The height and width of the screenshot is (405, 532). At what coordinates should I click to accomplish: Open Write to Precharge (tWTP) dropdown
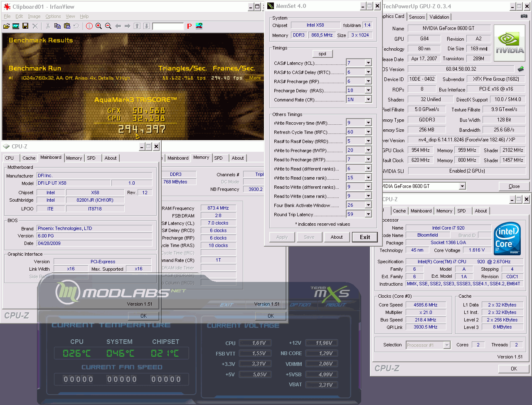(368, 150)
